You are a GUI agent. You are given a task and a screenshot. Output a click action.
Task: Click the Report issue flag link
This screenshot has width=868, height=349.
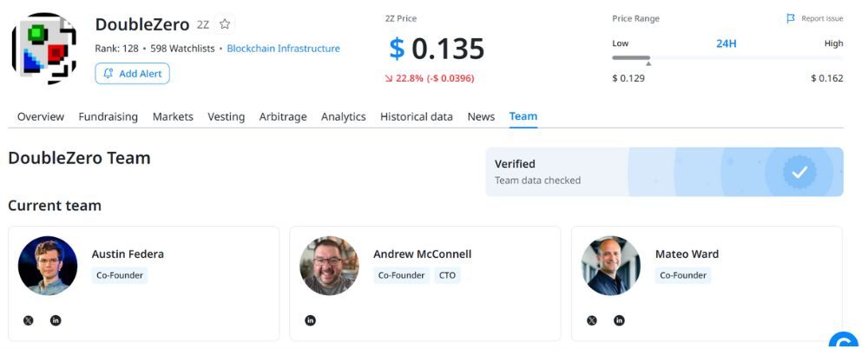tap(814, 18)
